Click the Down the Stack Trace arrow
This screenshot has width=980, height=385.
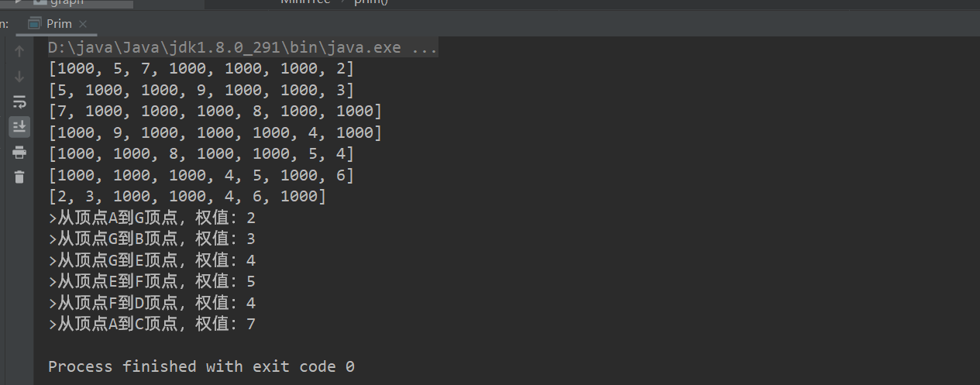tap(19, 77)
